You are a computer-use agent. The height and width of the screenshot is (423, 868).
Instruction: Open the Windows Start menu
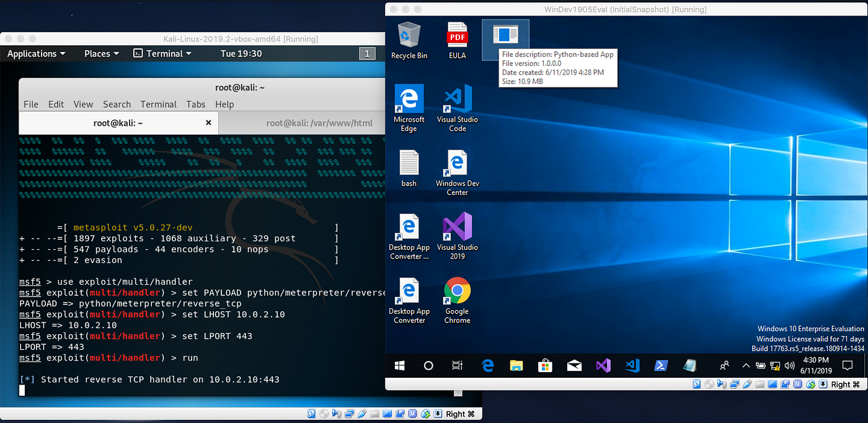(x=400, y=366)
